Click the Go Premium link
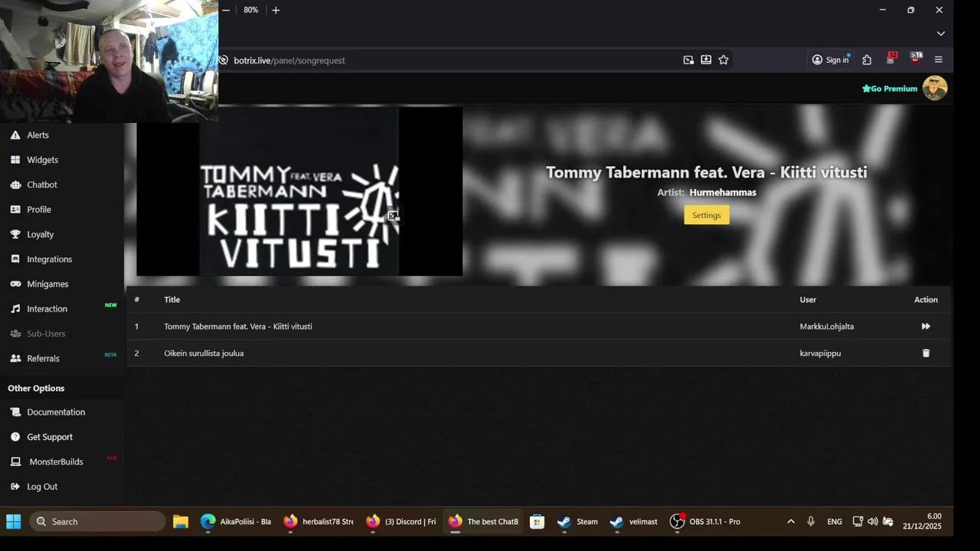Image resolution: width=980 pixels, height=551 pixels. pos(890,89)
